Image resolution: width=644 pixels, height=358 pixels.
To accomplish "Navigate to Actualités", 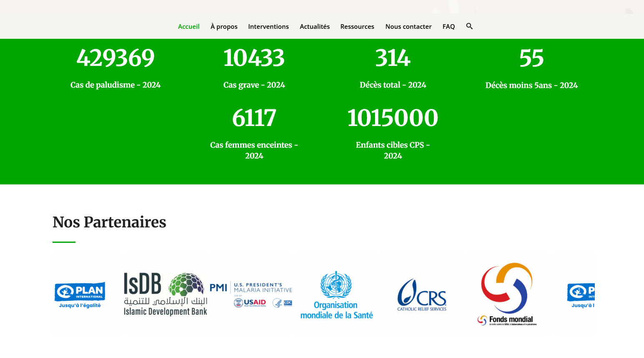I will pos(314,27).
